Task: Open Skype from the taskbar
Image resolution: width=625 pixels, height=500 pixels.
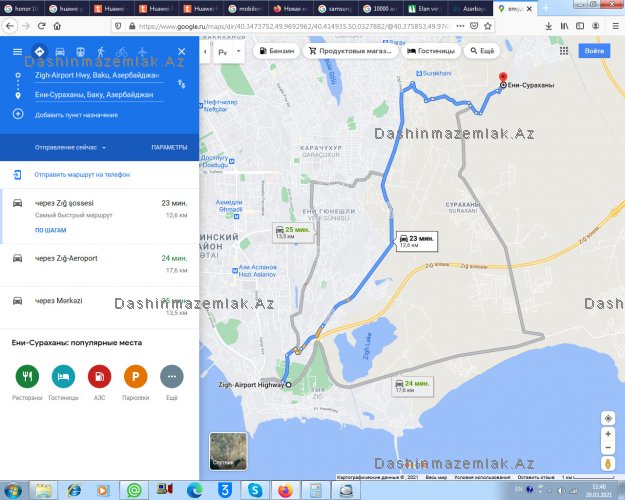Action: 255,490
